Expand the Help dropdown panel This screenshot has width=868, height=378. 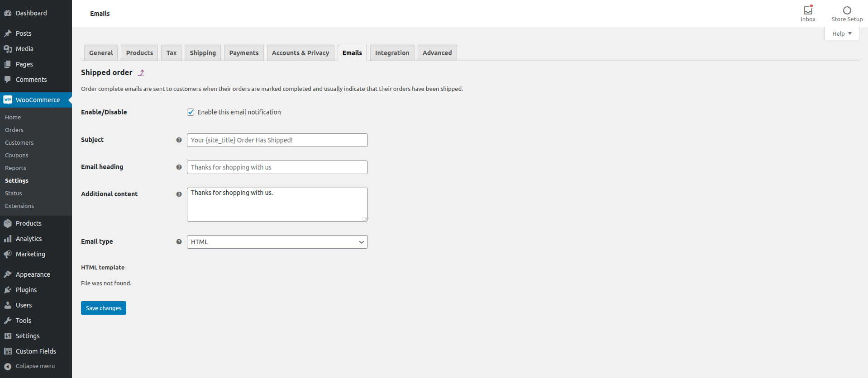tap(842, 33)
